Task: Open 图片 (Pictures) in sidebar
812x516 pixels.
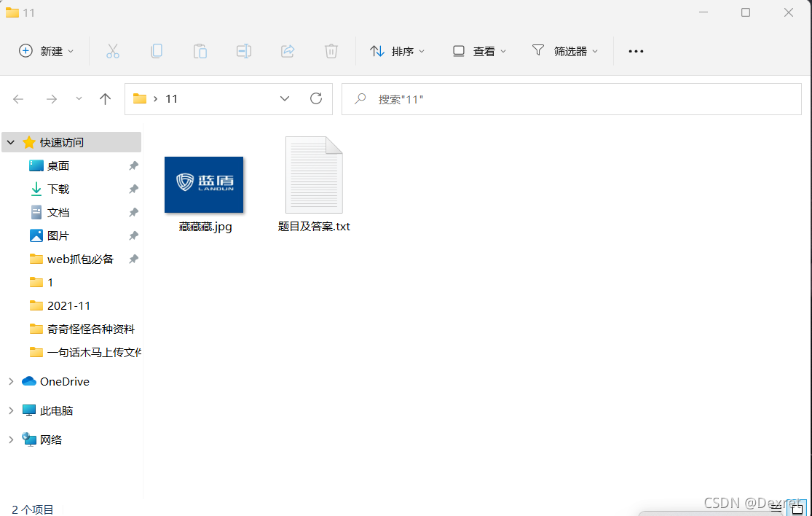Action: tap(58, 235)
